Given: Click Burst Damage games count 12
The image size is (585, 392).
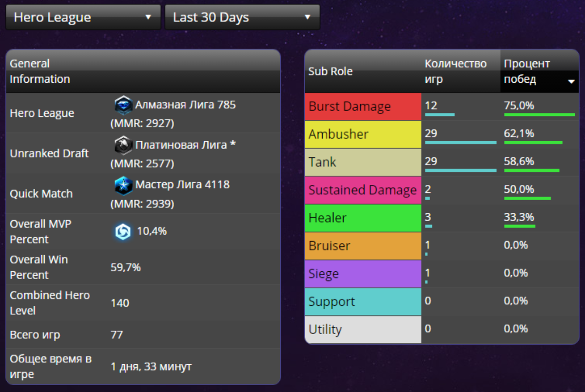Looking at the screenshot, I should tap(431, 106).
